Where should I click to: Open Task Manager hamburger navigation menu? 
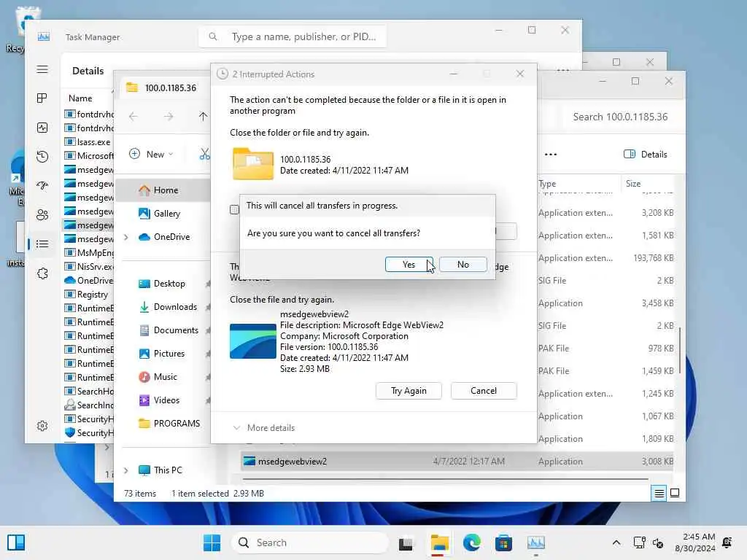(42, 69)
